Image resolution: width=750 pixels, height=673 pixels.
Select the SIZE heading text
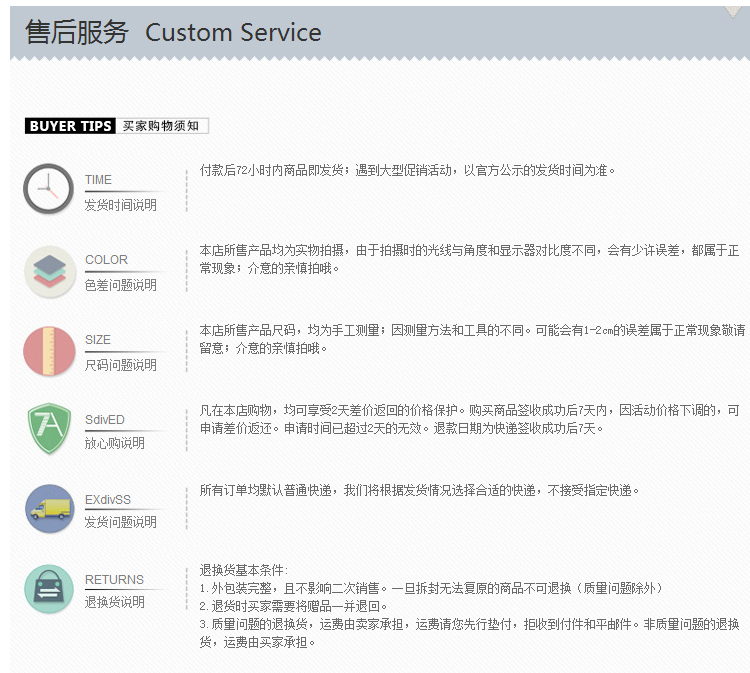coord(98,340)
